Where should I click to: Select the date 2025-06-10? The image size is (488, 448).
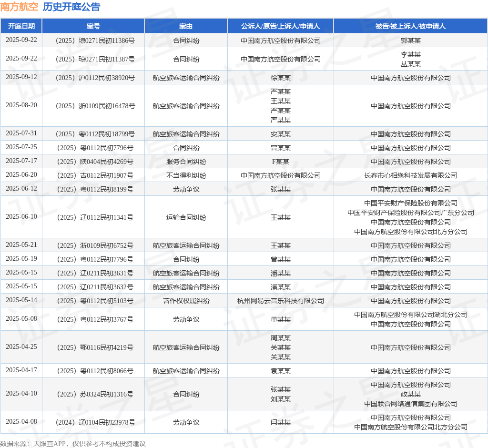pos(21,216)
